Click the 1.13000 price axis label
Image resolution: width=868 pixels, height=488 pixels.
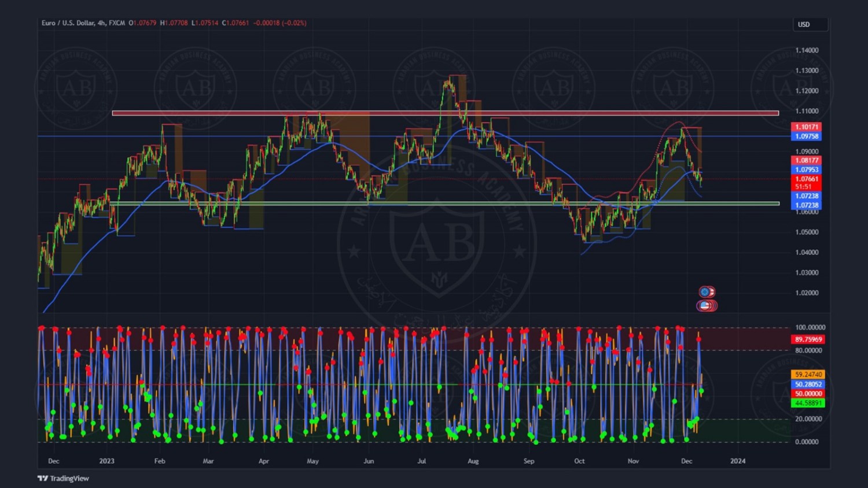807,71
